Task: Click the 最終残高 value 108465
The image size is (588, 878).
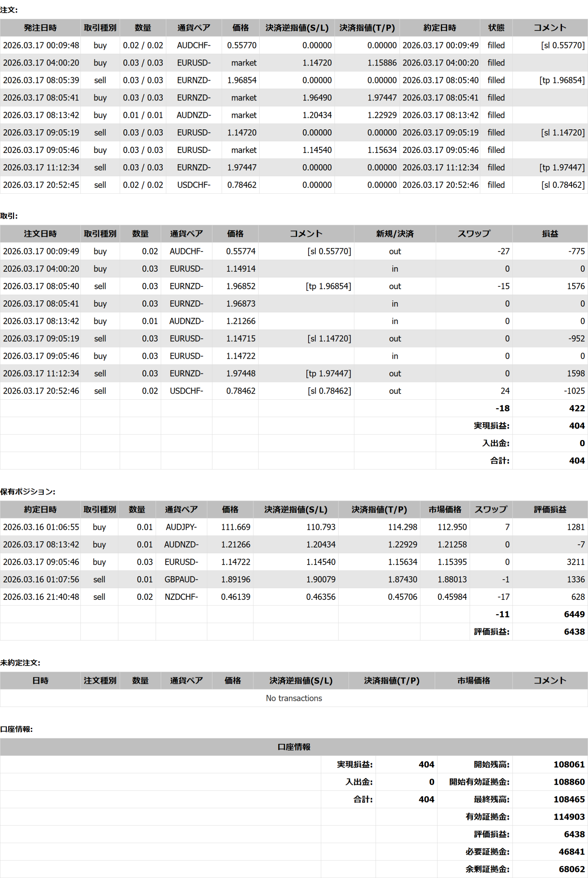Action: coord(569,799)
